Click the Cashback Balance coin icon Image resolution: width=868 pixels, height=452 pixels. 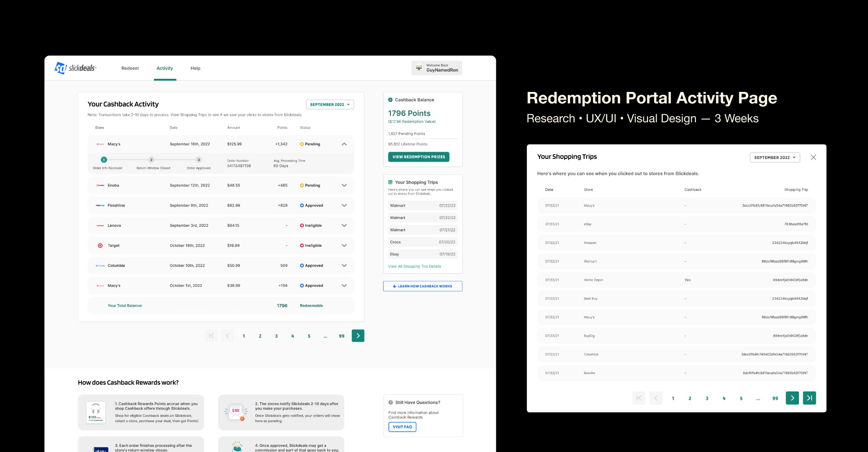coord(390,100)
